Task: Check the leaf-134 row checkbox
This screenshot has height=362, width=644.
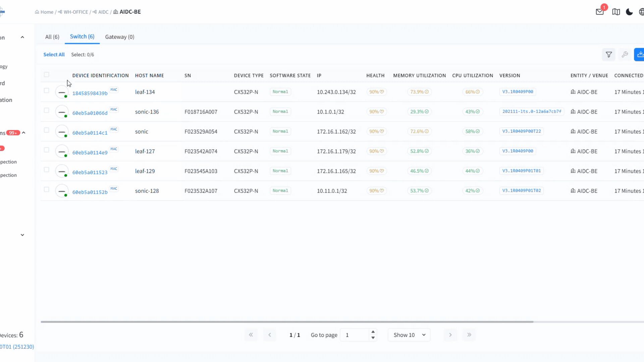Action: click(x=47, y=90)
